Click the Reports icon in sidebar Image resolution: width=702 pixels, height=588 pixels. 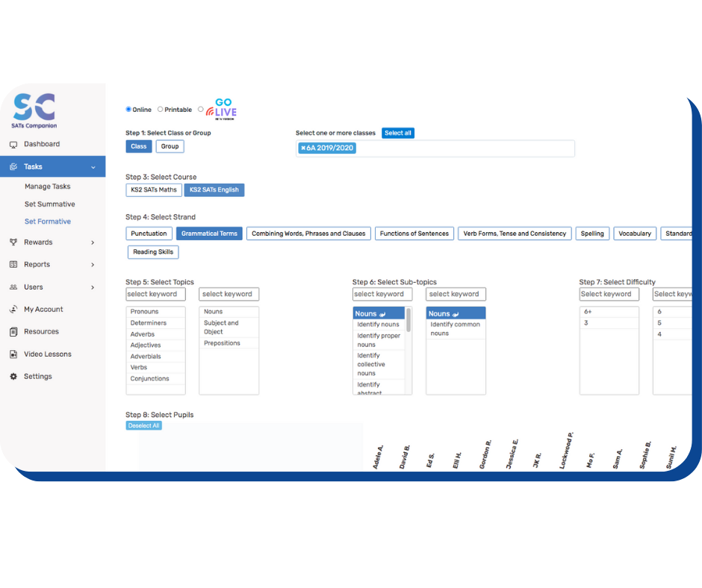click(13, 264)
